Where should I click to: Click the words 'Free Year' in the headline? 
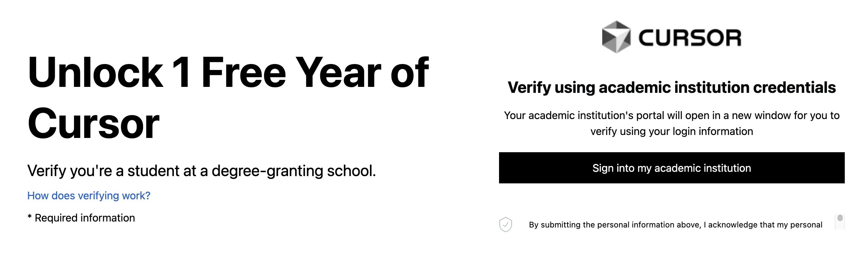tap(291, 72)
